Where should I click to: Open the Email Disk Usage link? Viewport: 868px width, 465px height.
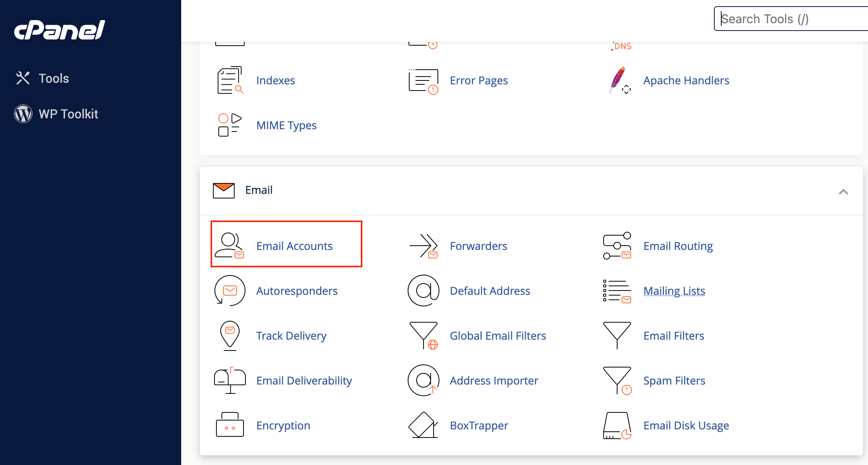pyautogui.click(x=686, y=426)
